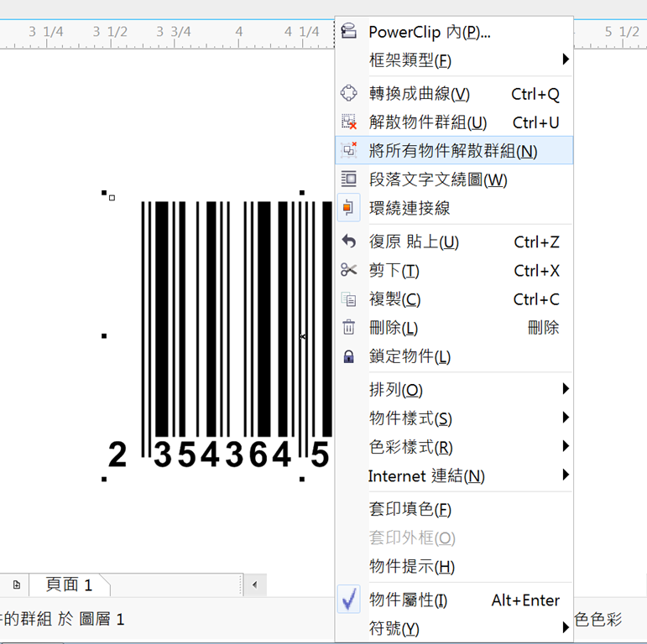Select 解散物件群組(U) menu entry
Viewport: 647px width, 644px height.
[454, 122]
